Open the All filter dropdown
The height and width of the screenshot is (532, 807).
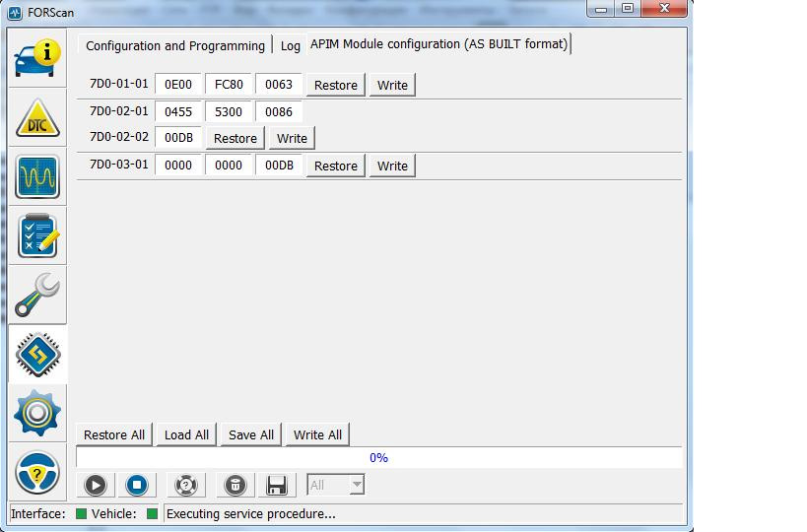[x=336, y=485]
